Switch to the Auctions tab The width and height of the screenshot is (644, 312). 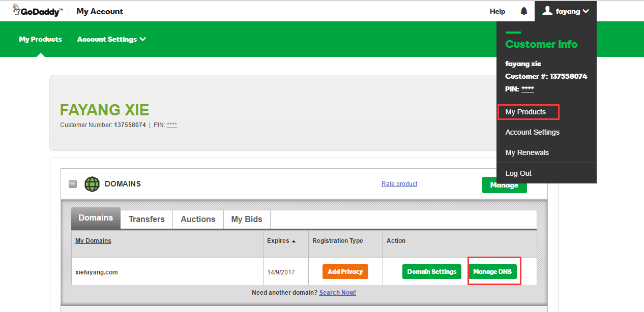tap(198, 220)
